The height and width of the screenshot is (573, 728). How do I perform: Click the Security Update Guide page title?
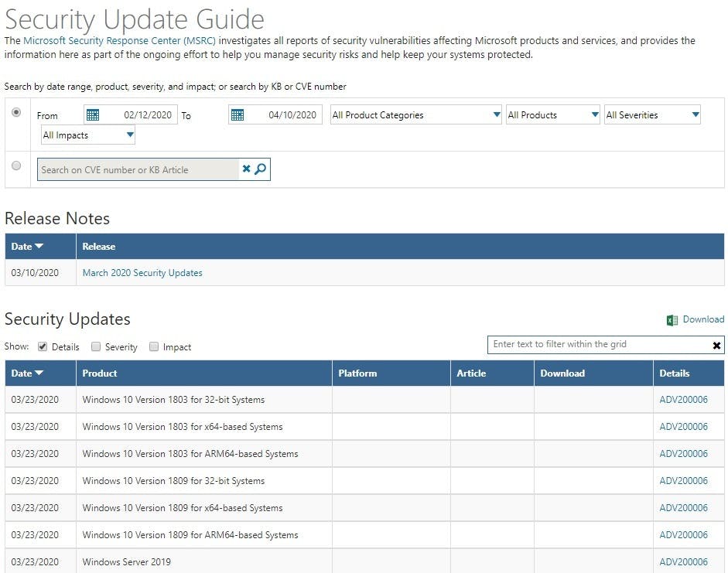[x=135, y=19]
